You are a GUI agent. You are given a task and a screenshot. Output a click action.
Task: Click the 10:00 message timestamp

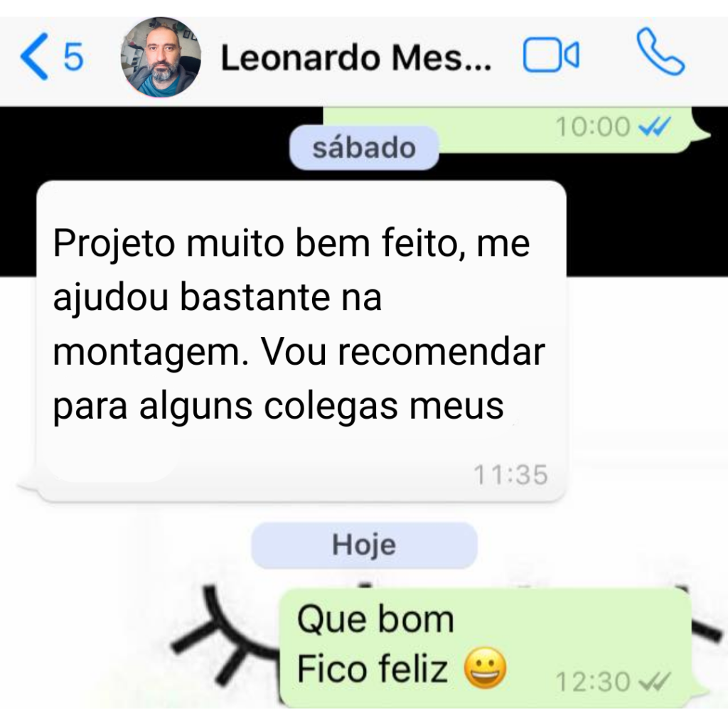click(x=593, y=127)
